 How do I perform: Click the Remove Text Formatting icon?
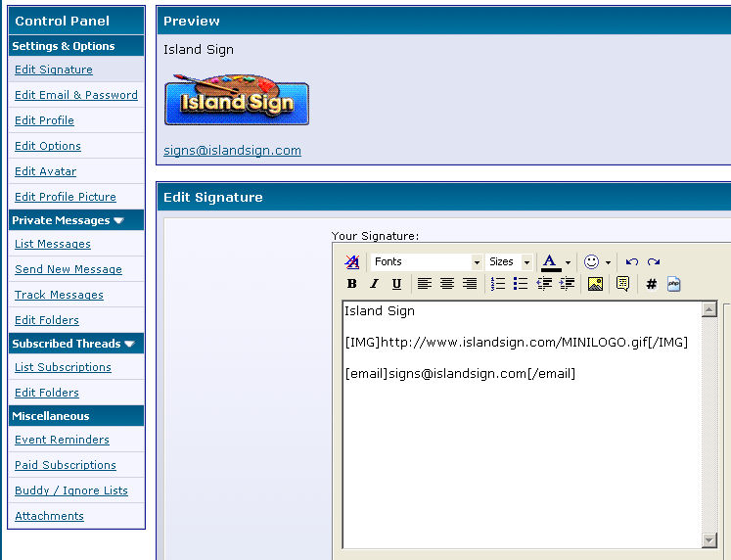tap(352, 261)
